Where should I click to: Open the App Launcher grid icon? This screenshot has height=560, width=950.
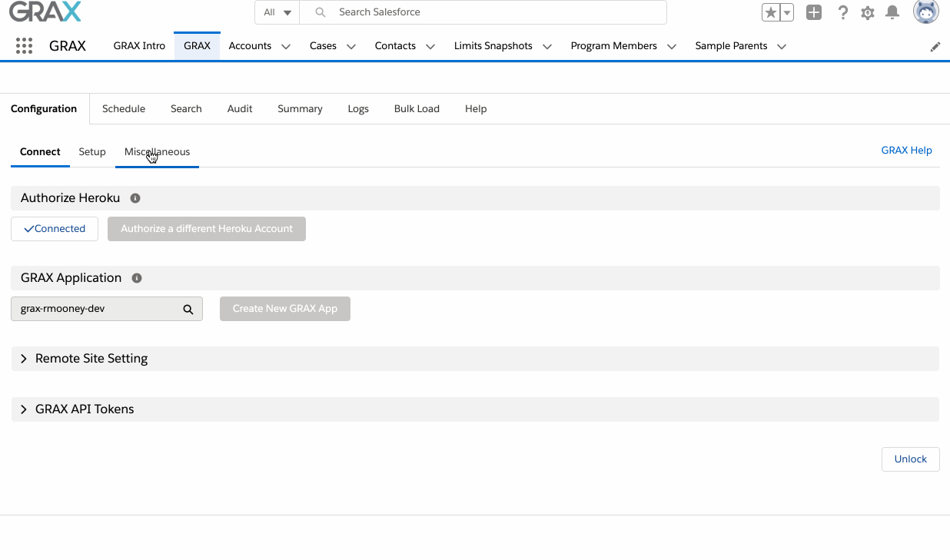coord(24,46)
